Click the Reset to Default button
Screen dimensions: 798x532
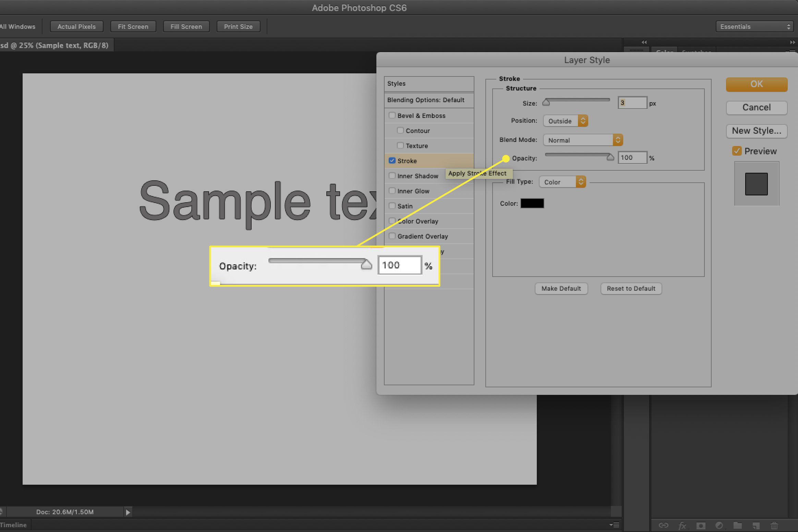click(631, 289)
